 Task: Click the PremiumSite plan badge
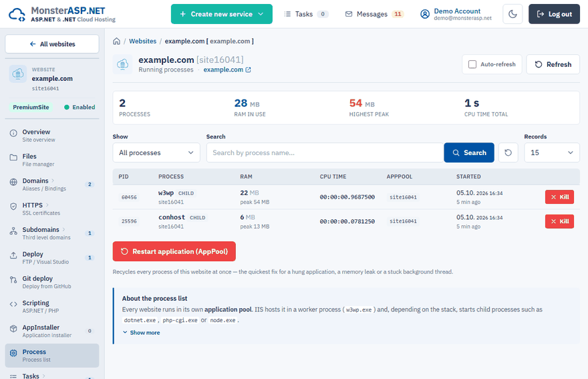click(x=31, y=108)
